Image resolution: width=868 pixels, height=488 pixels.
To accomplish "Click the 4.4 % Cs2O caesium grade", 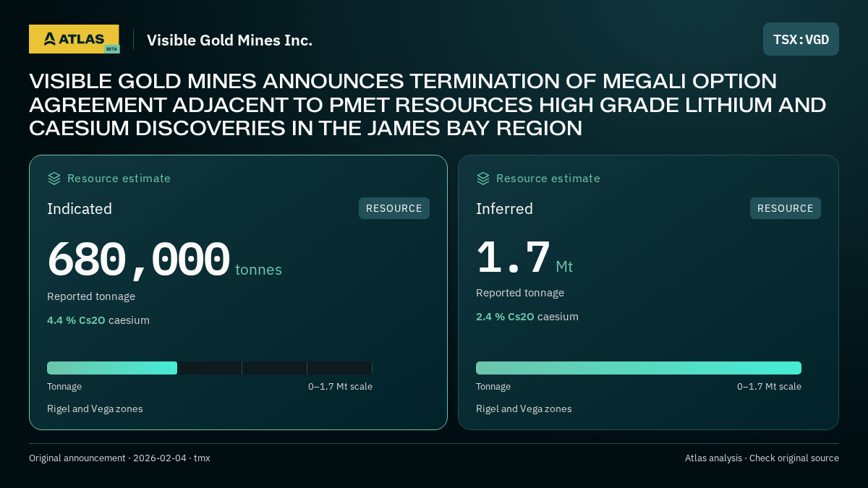I will coord(98,320).
